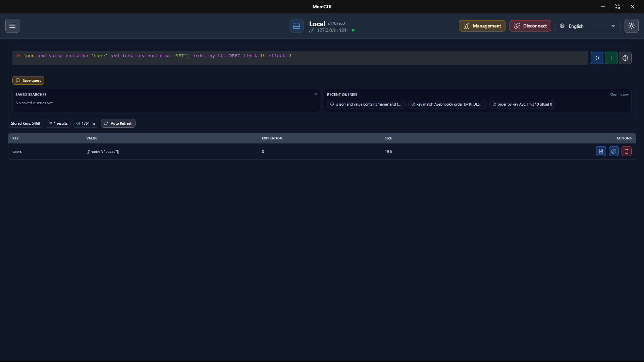Disconnect from the Local server
Screen dimensions: 644x362
[530, 26]
